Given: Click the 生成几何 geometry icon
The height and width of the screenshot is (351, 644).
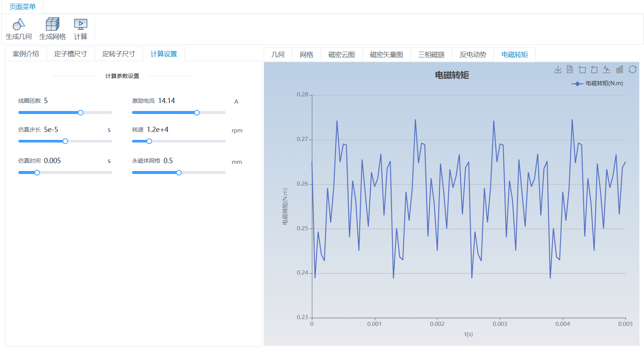Looking at the screenshot, I should pyautogui.click(x=19, y=24).
